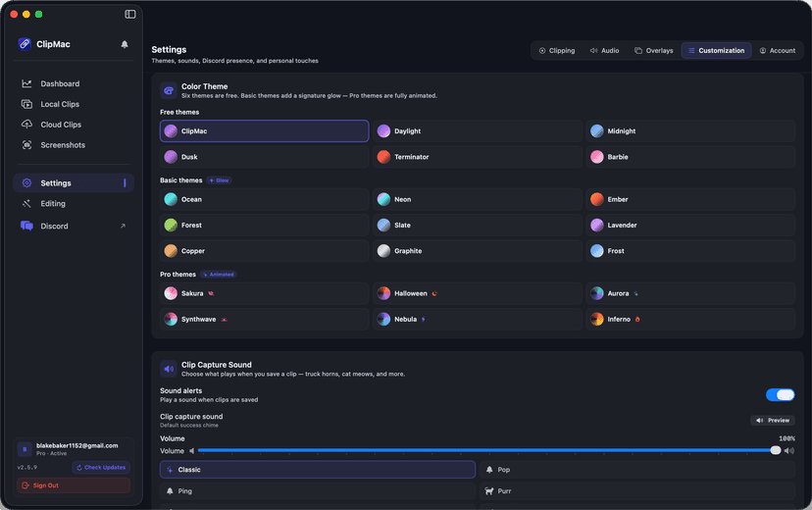Switch to the Audio tab
The height and width of the screenshot is (510, 812).
tap(604, 50)
